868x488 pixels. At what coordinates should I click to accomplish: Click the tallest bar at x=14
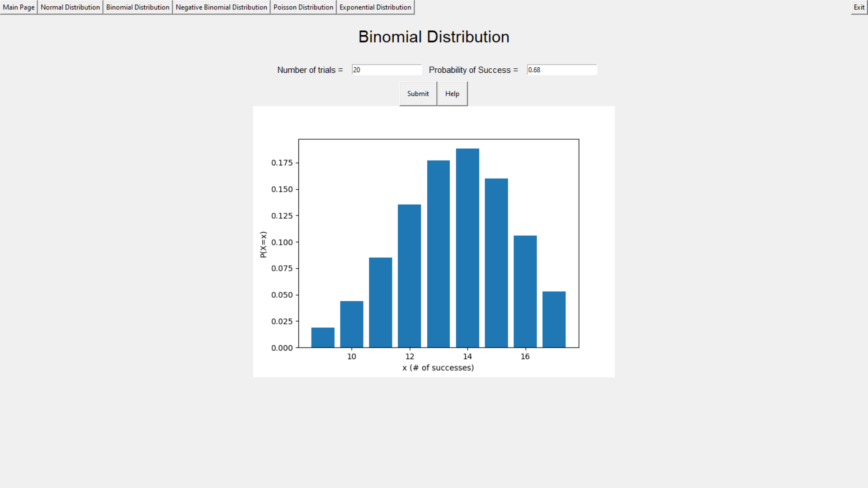[467, 248]
